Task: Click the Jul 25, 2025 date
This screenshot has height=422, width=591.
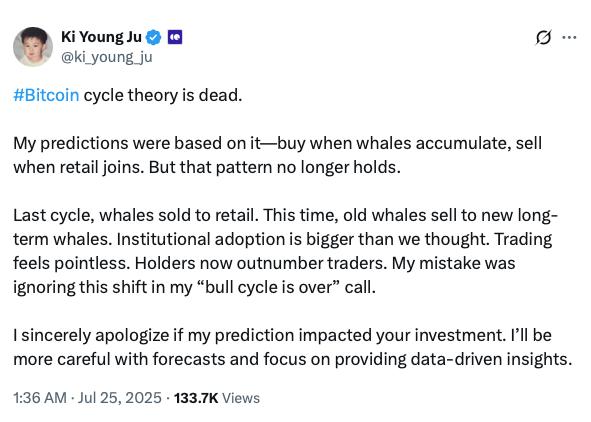Action: click(119, 398)
